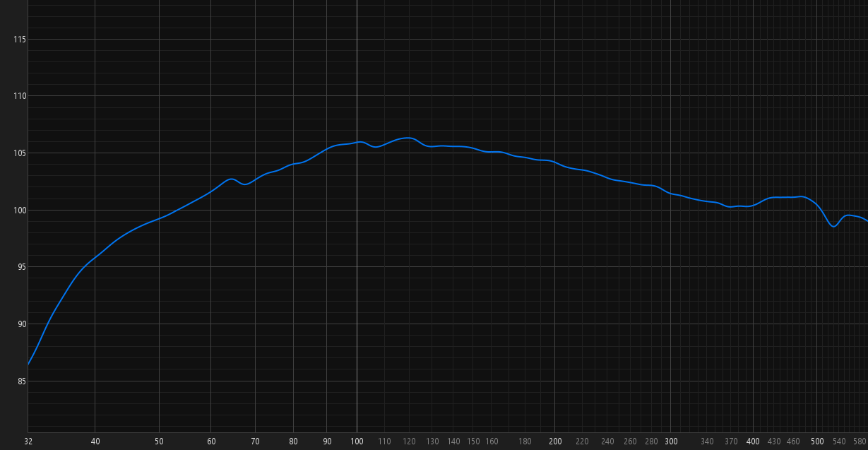Image resolution: width=868 pixels, height=450 pixels.
Task: Click the 160 frequency axis label
Action: pos(492,442)
